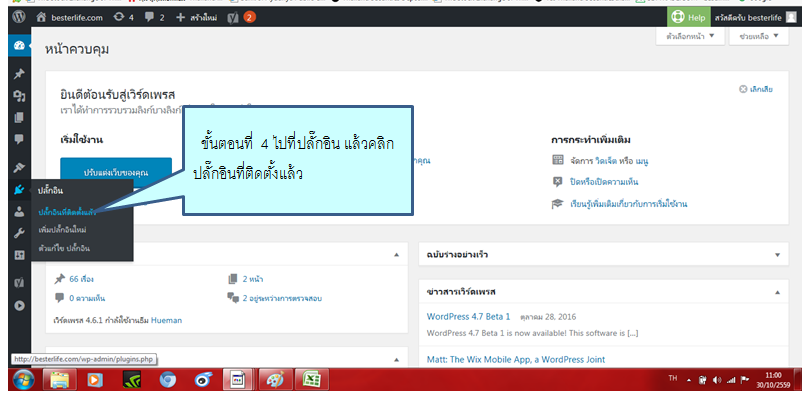Open the Chrome taskbar icon

click(166, 380)
